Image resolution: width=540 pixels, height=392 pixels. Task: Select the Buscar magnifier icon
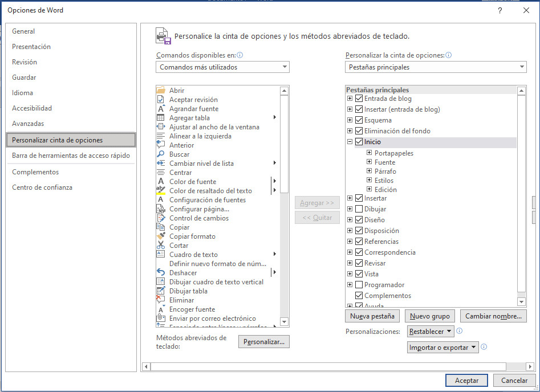click(161, 154)
